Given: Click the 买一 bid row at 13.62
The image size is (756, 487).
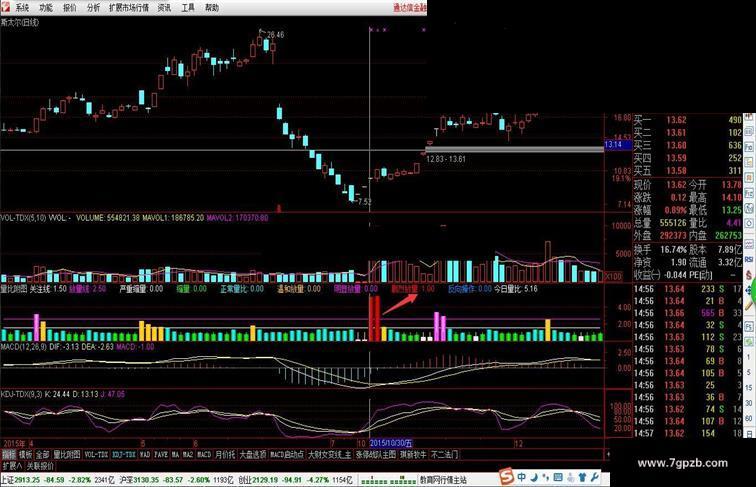Looking at the screenshot, I should tap(688, 120).
